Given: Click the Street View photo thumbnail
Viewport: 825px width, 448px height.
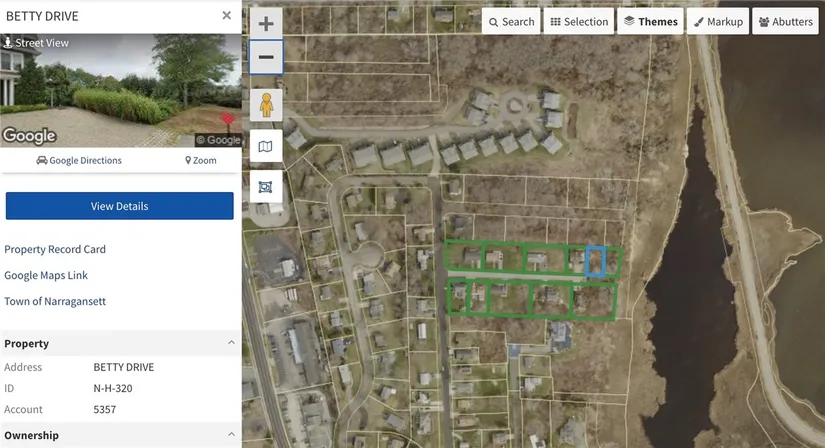Looking at the screenshot, I should point(120,90).
